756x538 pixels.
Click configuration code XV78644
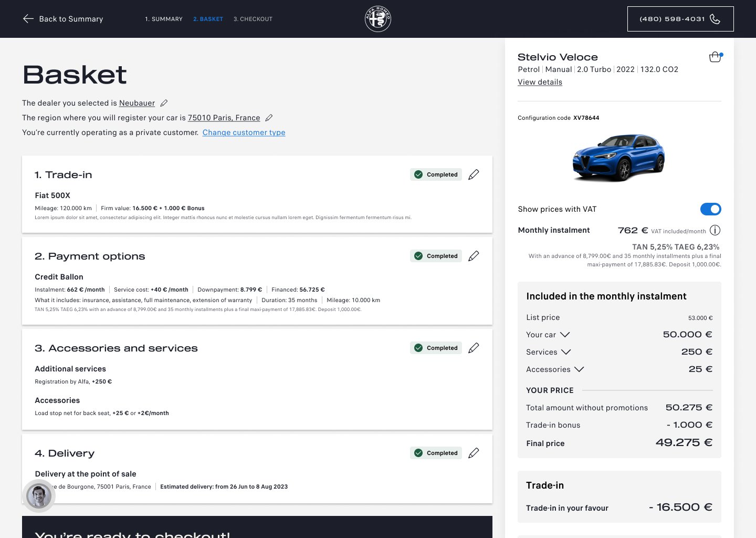pyautogui.click(x=586, y=118)
